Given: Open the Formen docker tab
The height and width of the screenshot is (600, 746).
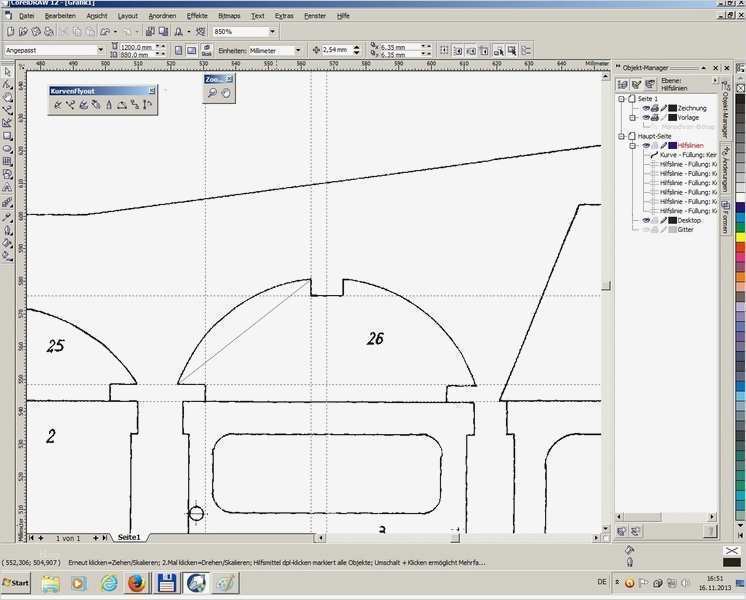Looking at the screenshot, I should click(x=725, y=218).
